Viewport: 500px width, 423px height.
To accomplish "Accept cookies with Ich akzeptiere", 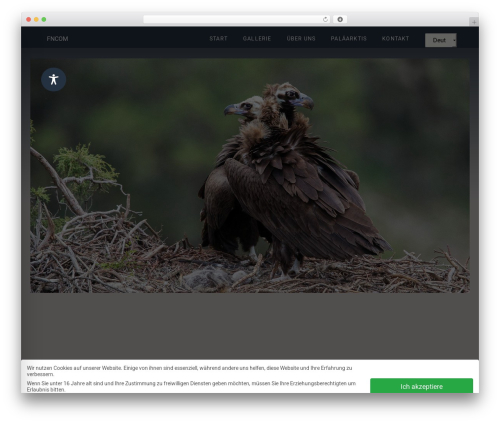I will point(421,386).
